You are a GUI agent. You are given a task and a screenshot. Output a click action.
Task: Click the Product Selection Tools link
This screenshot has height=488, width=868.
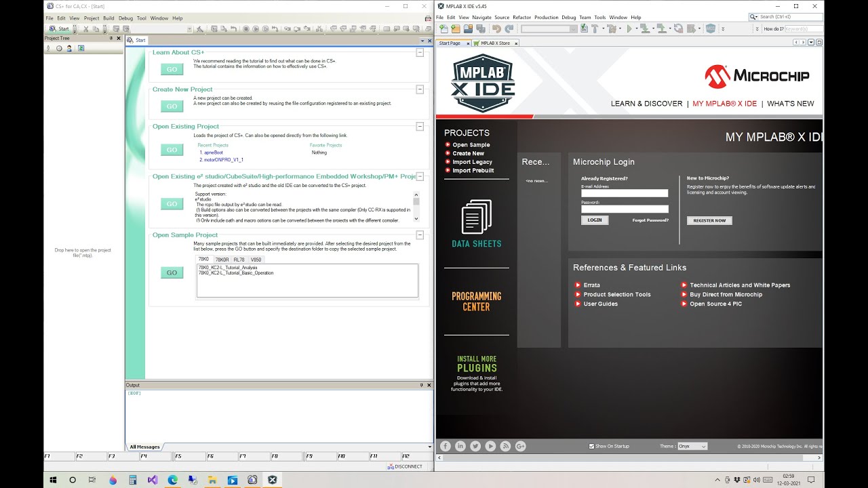coord(617,294)
